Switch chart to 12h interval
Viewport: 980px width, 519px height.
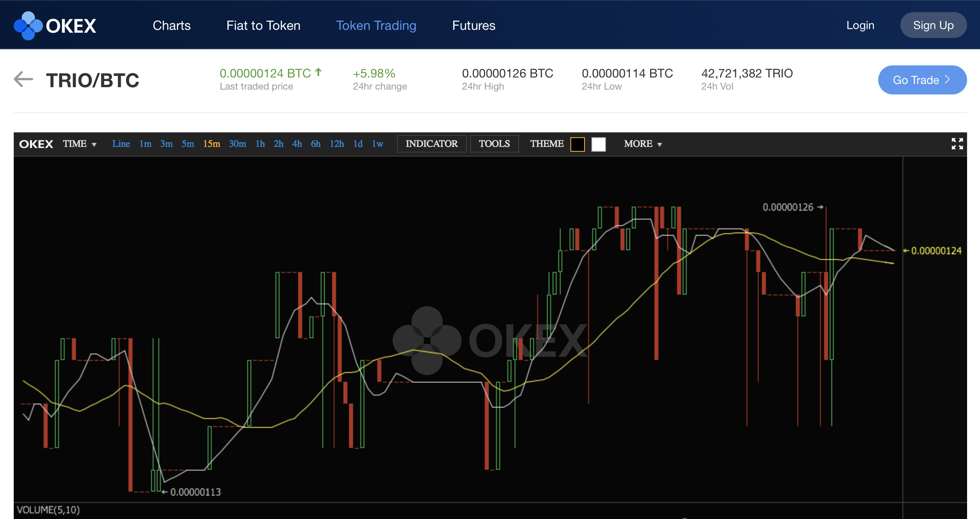tap(337, 144)
